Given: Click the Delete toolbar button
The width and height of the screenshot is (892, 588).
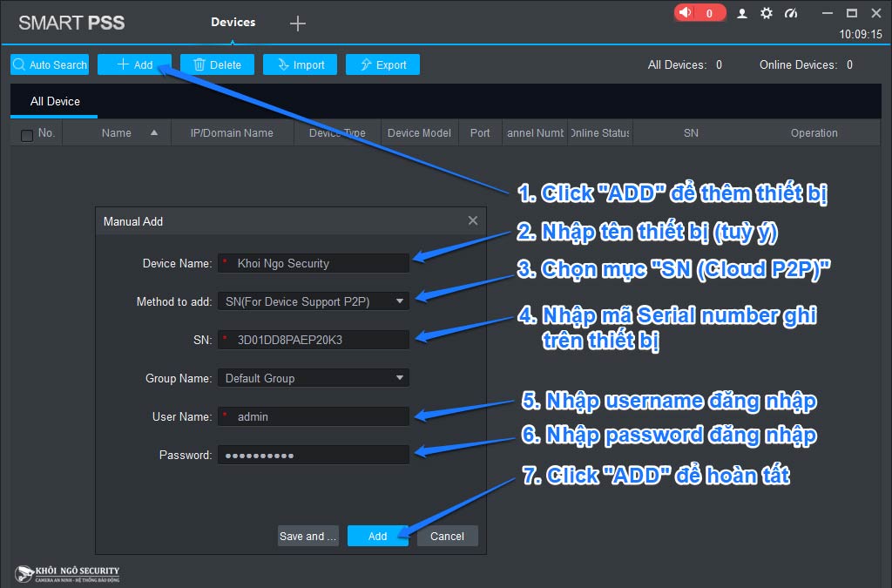Looking at the screenshot, I should (x=217, y=64).
